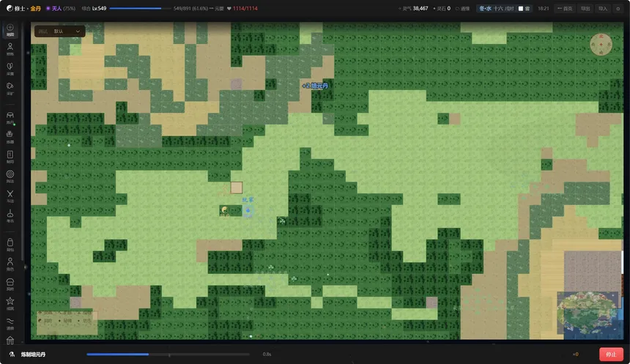Click the Lv.549 level text
The height and width of the screenshot is (364, 630).
99,9
